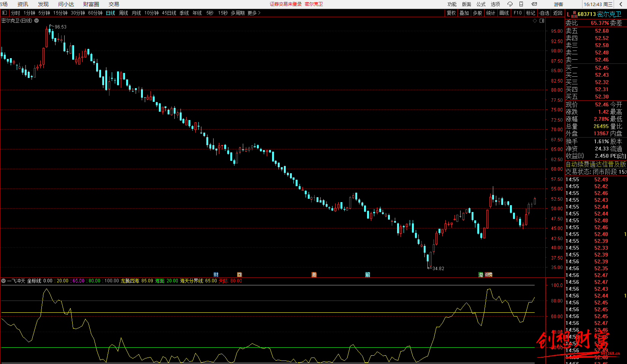Select the 季线 quarterly period

tap(184, 13)
